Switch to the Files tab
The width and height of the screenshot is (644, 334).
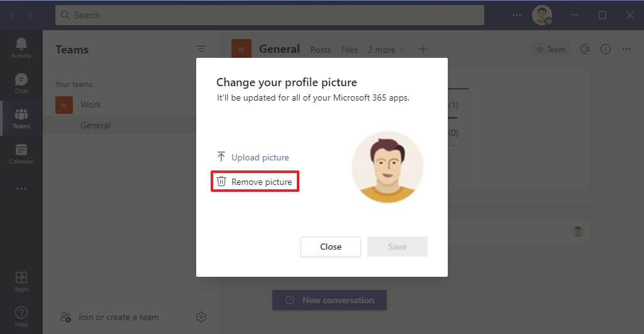(349, 50)
